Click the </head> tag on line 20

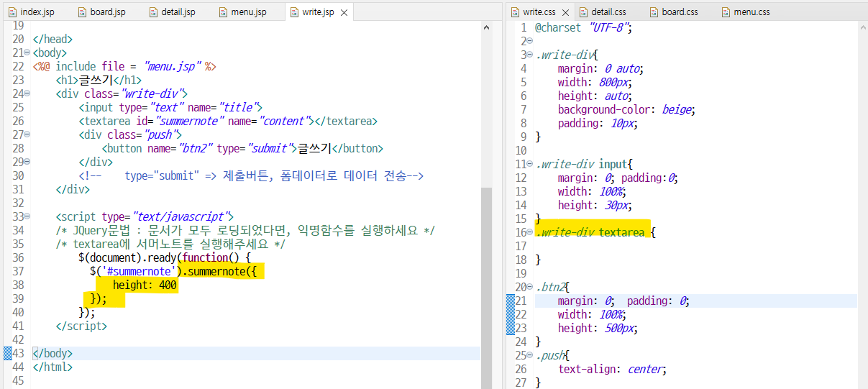tap(52, 40)
